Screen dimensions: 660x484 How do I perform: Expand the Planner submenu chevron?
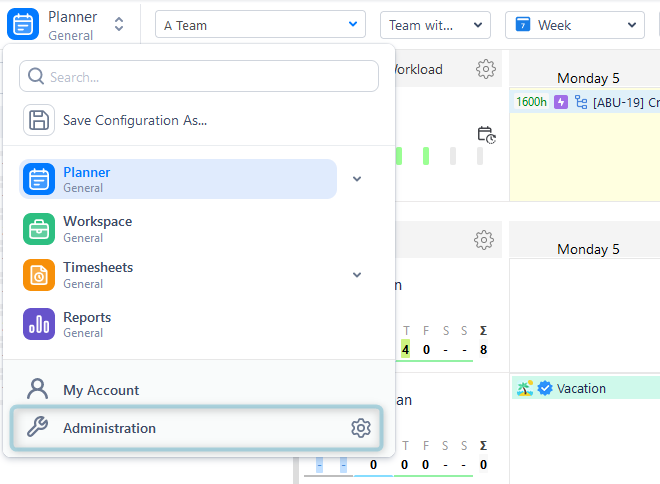pyautogui.click(x=357, y=179)
